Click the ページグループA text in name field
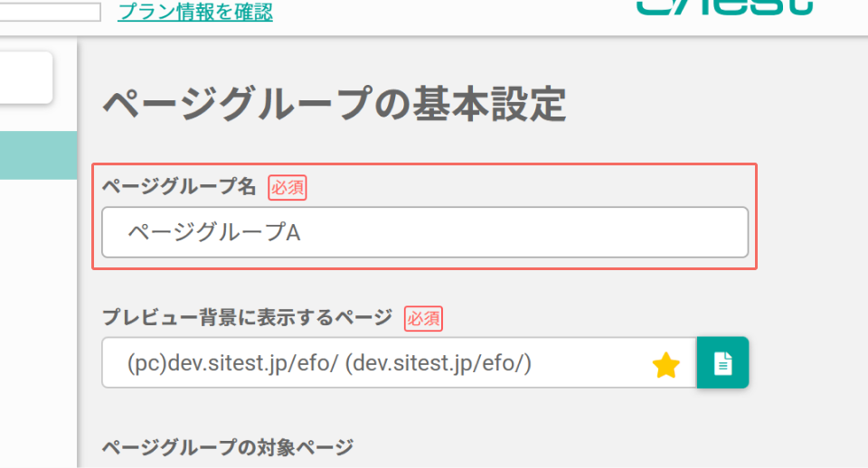Image resolution: width=868 pixels, height=468 pixels. click(x=214, y=233)
